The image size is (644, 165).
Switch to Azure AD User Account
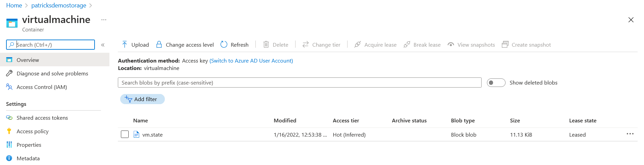tap(251, 61)
